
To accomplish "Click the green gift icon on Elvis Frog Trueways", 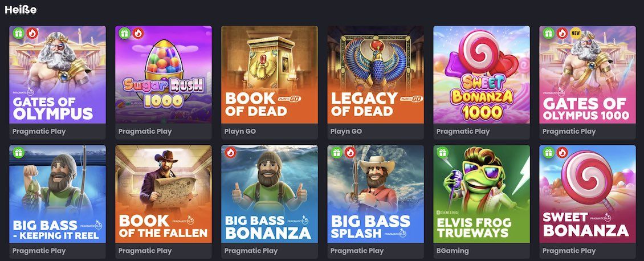I will point(442,153).
